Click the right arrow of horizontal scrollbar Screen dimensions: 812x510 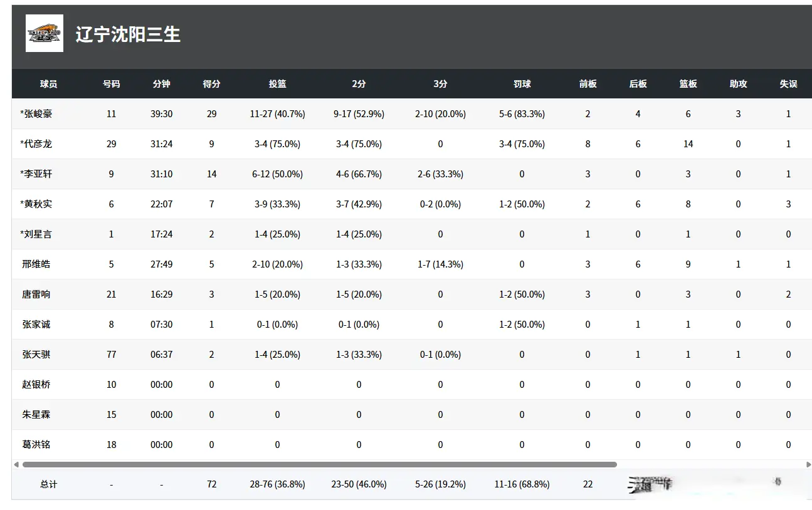(808, 465)
